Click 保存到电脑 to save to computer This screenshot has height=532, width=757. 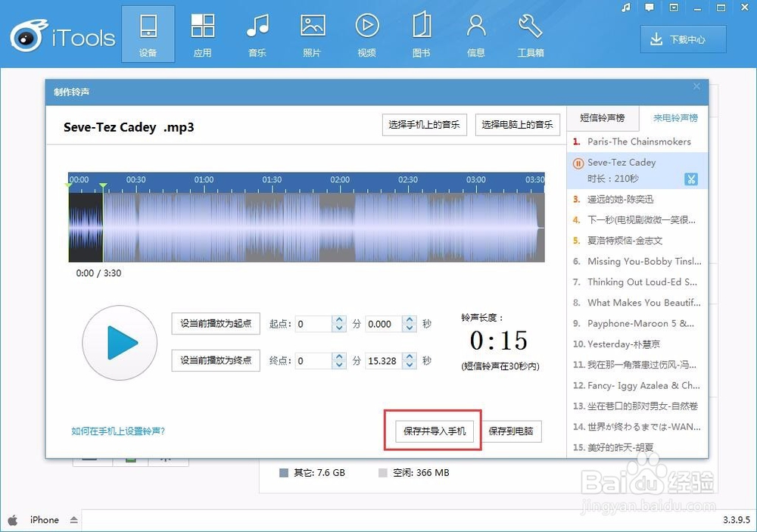point(512,431)
